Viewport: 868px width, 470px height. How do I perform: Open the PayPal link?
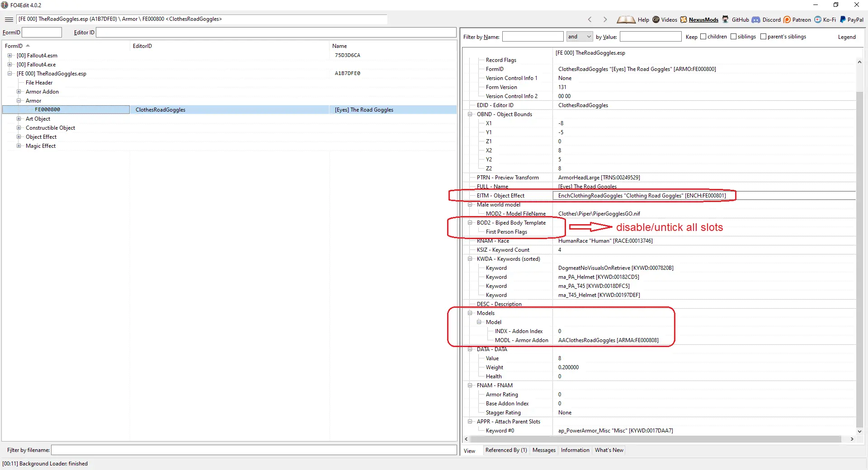pyautogui.click(x=855, y=20)
